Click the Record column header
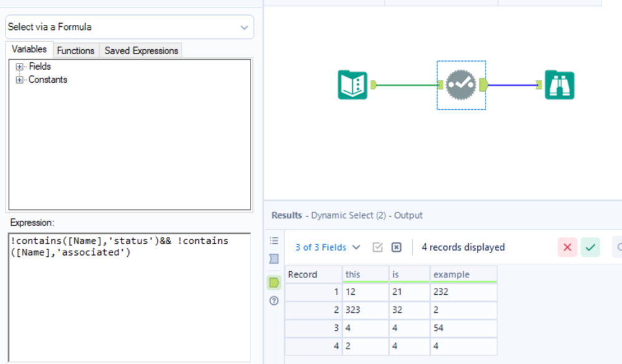 [313, 274]
